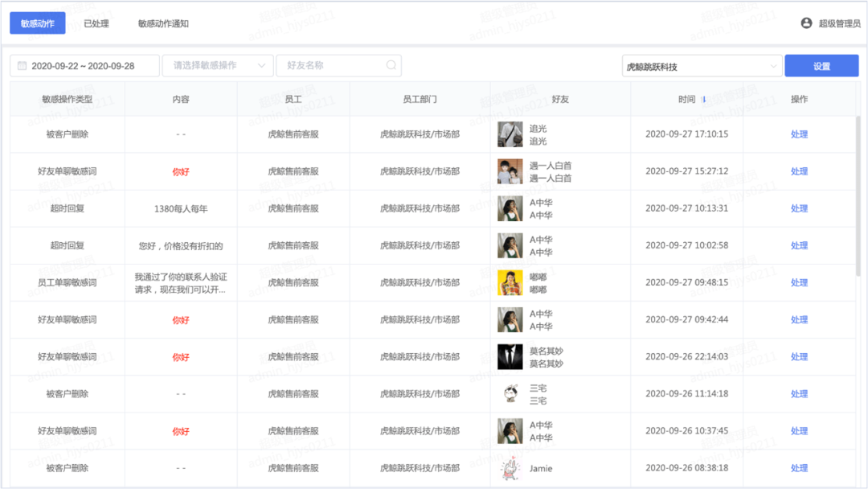
Task: Open the 虎鲸跳跃科技 company dropdown
Action: click(x=702, y=66)
